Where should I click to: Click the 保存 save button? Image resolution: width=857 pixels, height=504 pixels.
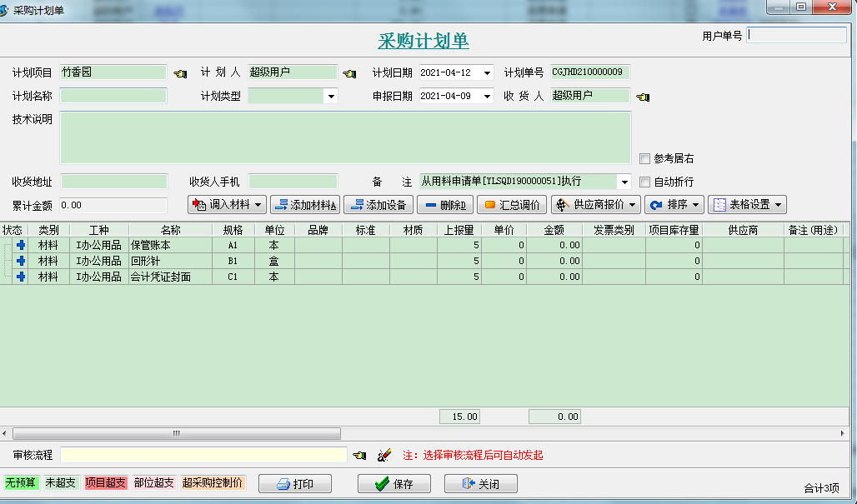[393, 483]
